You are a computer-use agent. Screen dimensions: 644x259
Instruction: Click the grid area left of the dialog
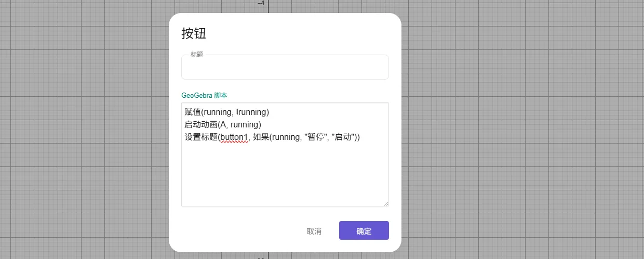pos(83,130)
